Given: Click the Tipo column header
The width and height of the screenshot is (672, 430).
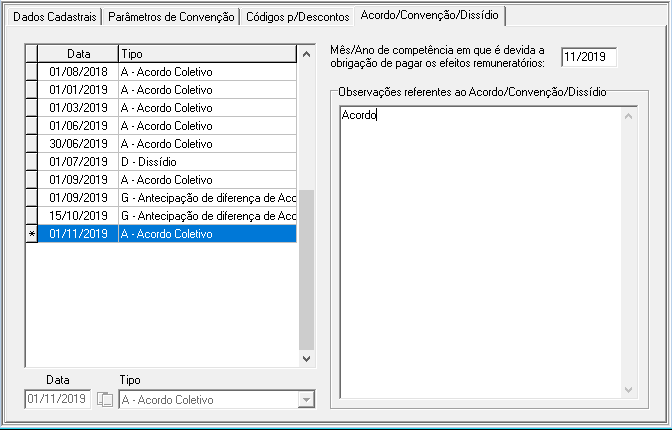Looking at the screenshot, I should 205,53.
